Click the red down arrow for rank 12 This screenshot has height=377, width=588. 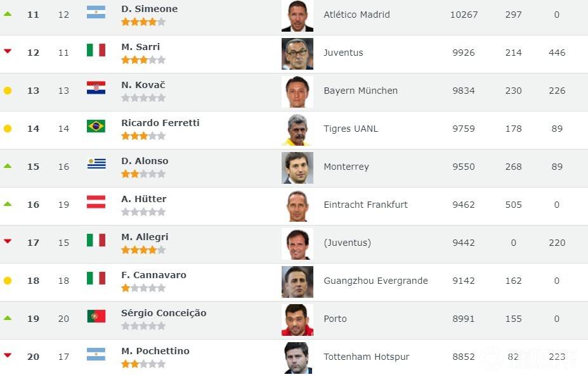click(x=8, y=51)
